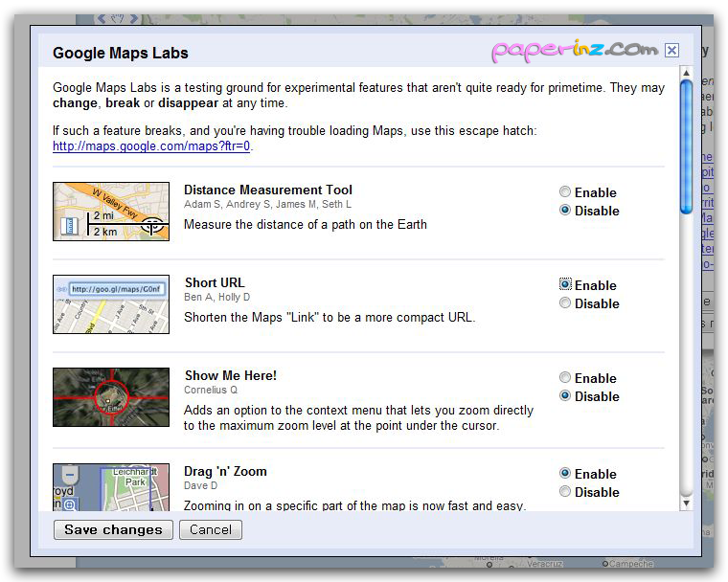Disable the Distance Measurement Tool

point(564,211)
